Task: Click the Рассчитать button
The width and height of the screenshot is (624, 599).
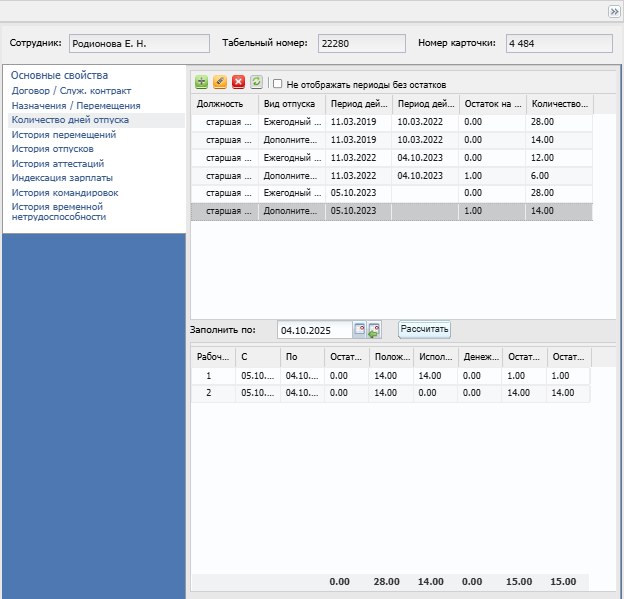Action: pos(424,329)
